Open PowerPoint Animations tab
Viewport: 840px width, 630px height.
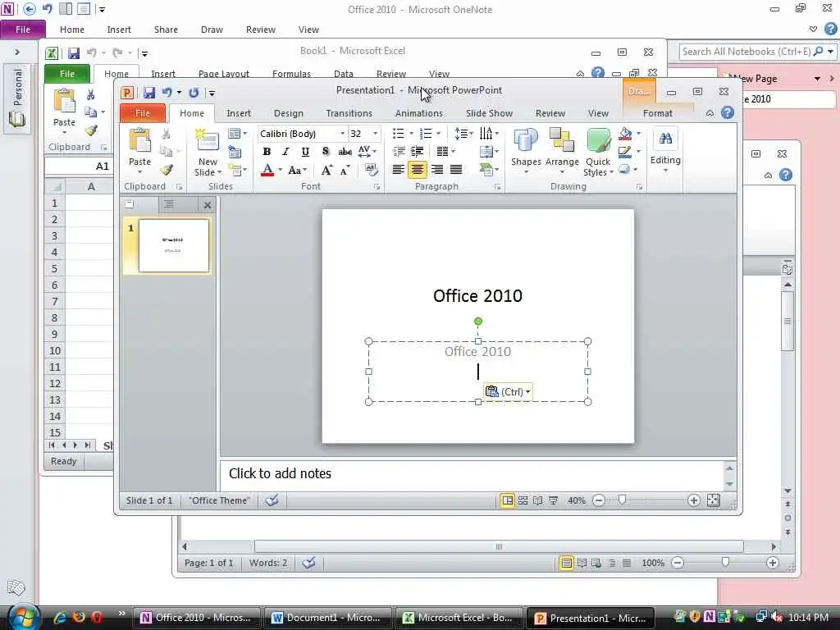click(419, 113)
